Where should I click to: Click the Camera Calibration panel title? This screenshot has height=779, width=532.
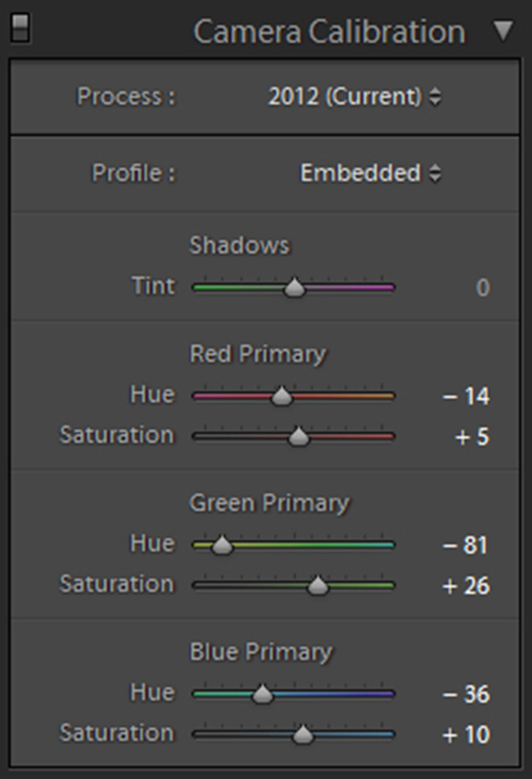pos(329,32)
